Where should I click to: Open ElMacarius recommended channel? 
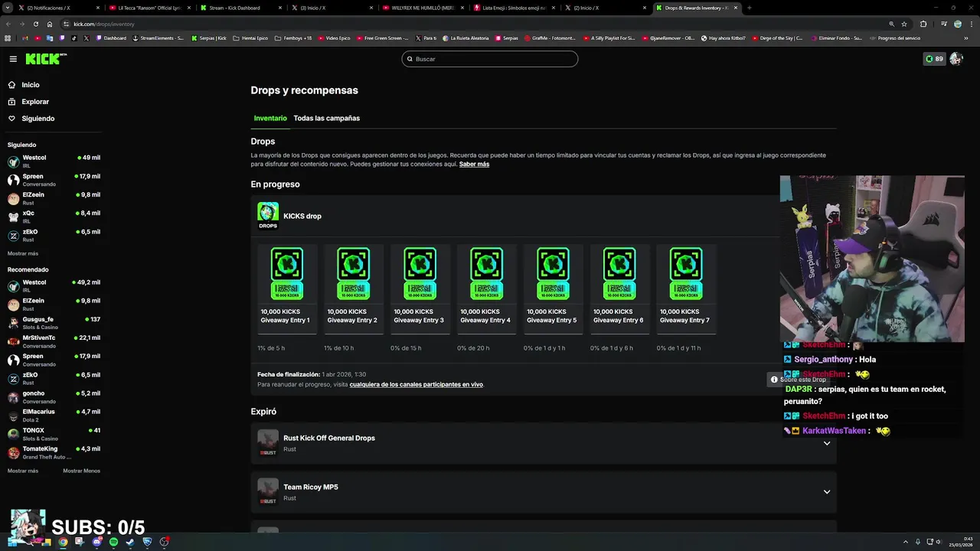[x=54, y=416]
